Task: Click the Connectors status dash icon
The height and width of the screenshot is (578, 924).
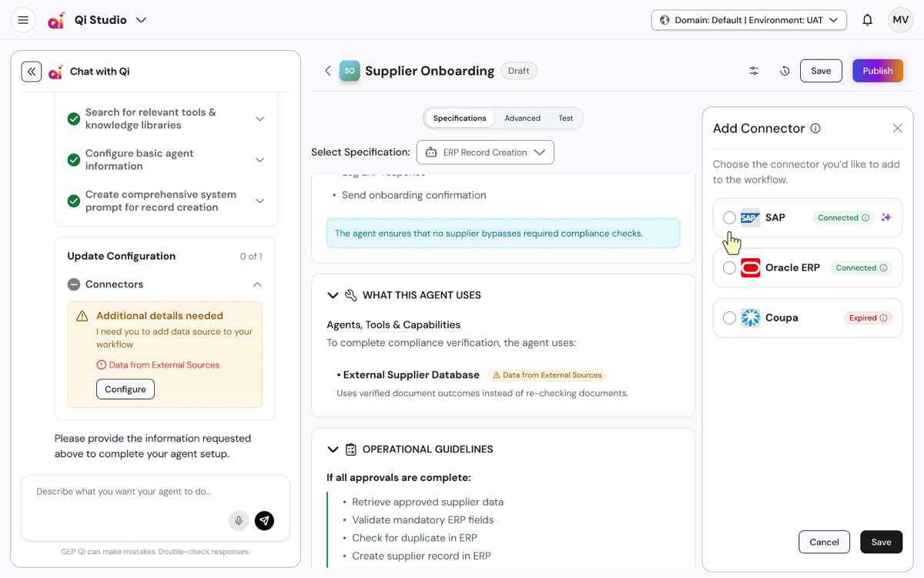Action: pos(74,284)
